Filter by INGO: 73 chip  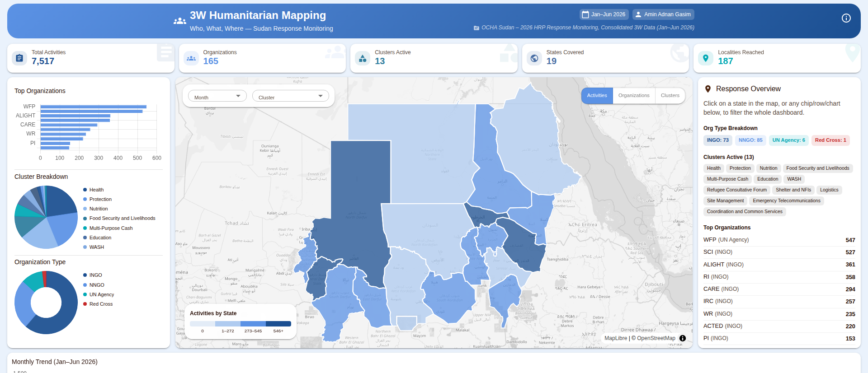(x=718, y=140)
